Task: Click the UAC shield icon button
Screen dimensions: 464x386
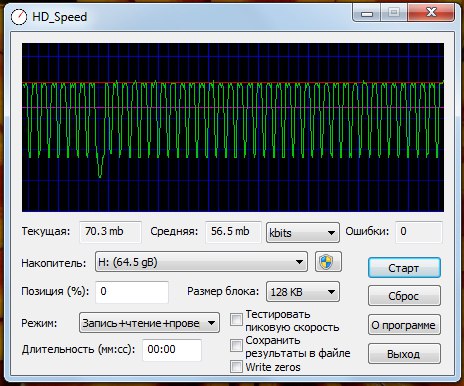Action: click(x=328, y=262)
